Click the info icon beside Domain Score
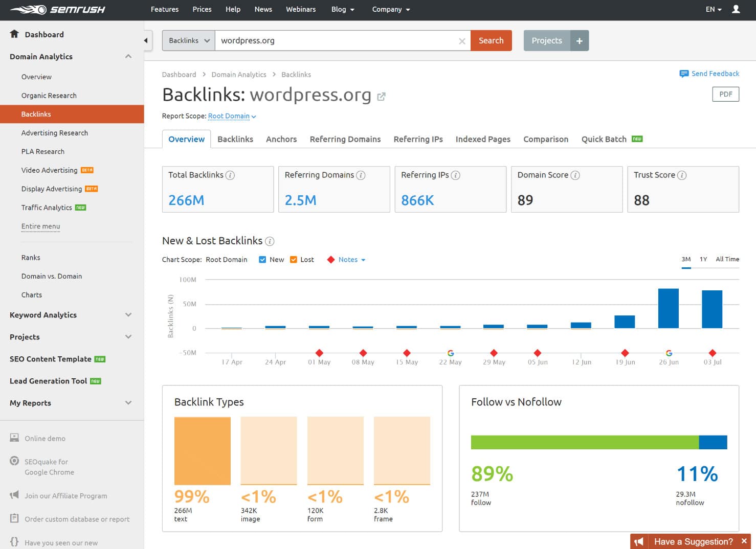The image size is (756, 549). pyautogui.click(x=575, y=175)
